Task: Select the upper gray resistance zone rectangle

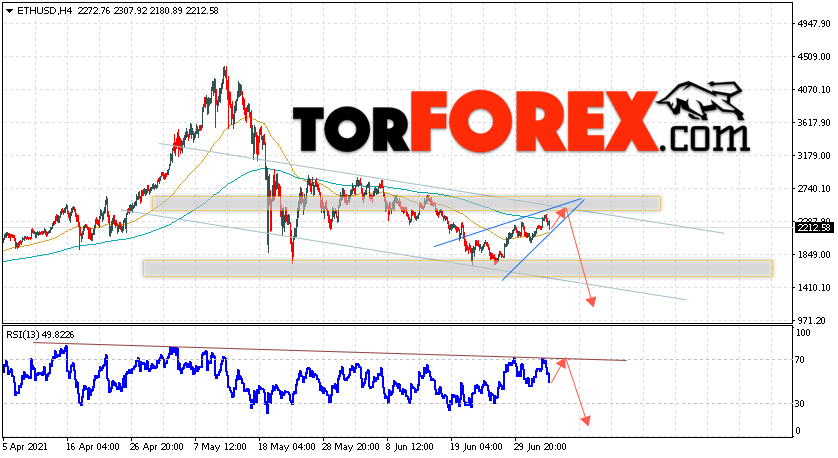Action: [x=406, y=203]
